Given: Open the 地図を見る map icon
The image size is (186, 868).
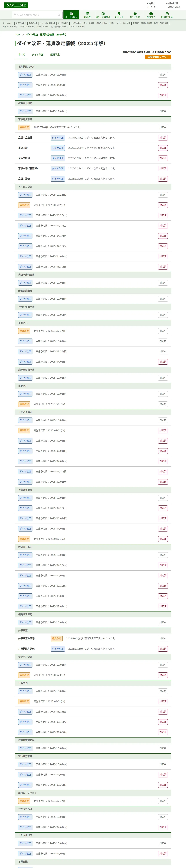Looking at the screenshot, I should point(167,15).
